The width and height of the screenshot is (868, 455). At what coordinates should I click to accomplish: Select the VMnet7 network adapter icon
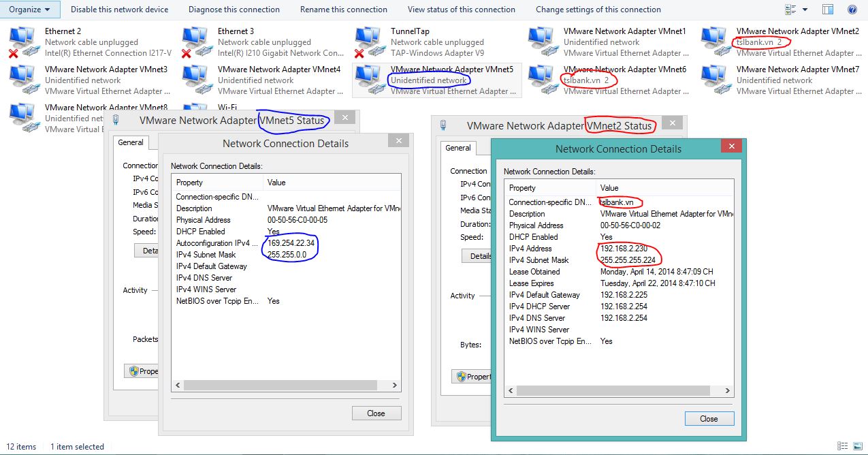click(714, 80)
